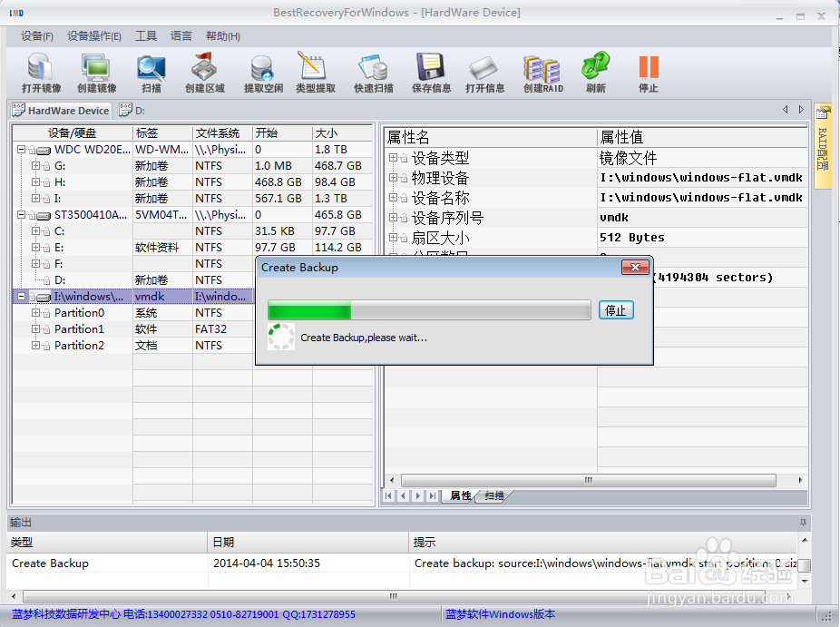Stop operation using the 停止 toolbar icon

649,67
